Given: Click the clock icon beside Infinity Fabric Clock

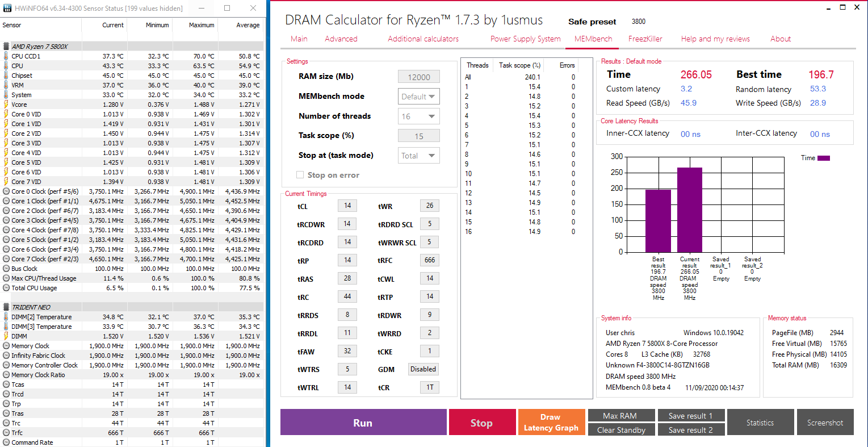Looking at the screenshot, I should coord(6,356).
